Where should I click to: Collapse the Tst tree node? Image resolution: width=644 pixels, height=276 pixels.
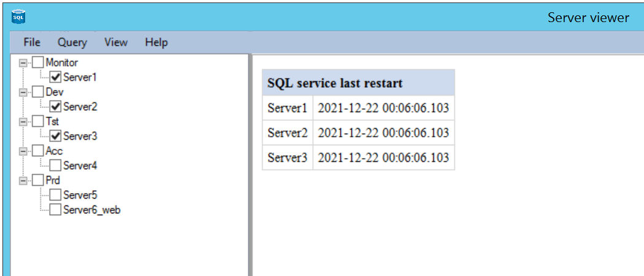(23, 121)
